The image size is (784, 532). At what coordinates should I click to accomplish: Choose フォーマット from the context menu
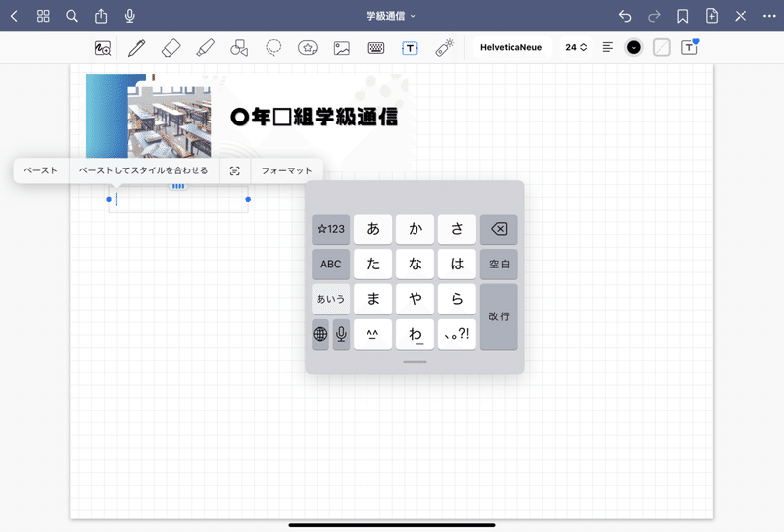click(286, 170)
